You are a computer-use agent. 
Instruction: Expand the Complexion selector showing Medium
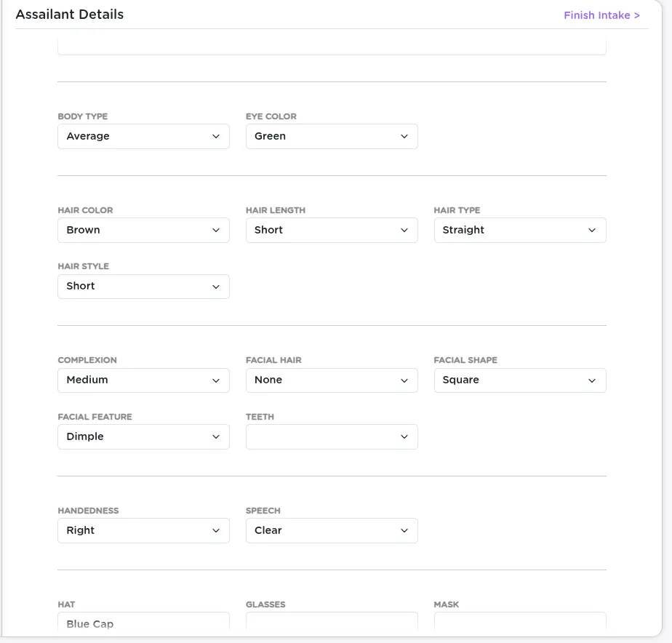(143, 380)
